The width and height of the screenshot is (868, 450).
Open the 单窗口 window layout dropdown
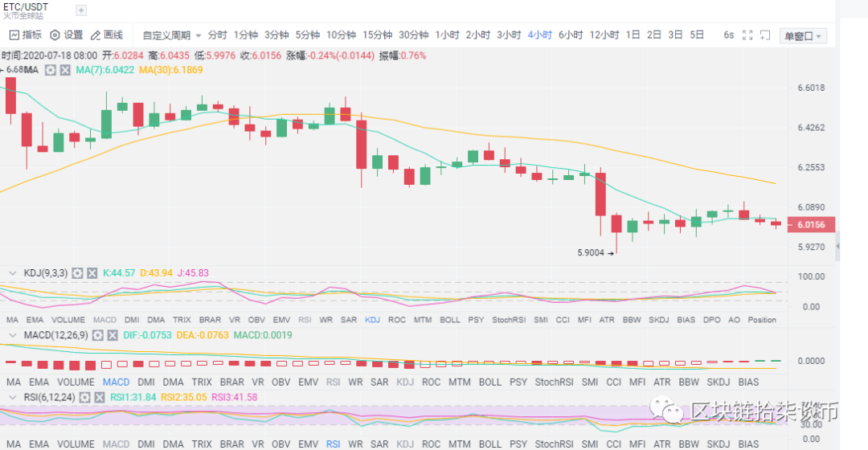pos(803,36)
